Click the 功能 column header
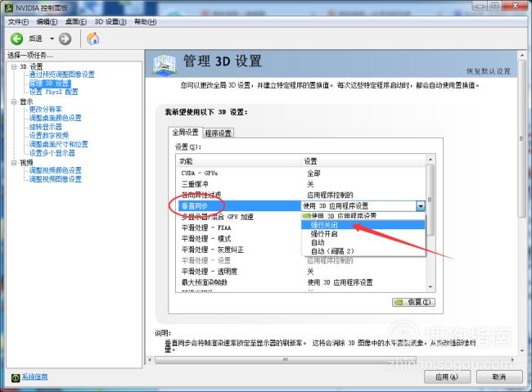This screenshot has height=392, width=532. 239,161
